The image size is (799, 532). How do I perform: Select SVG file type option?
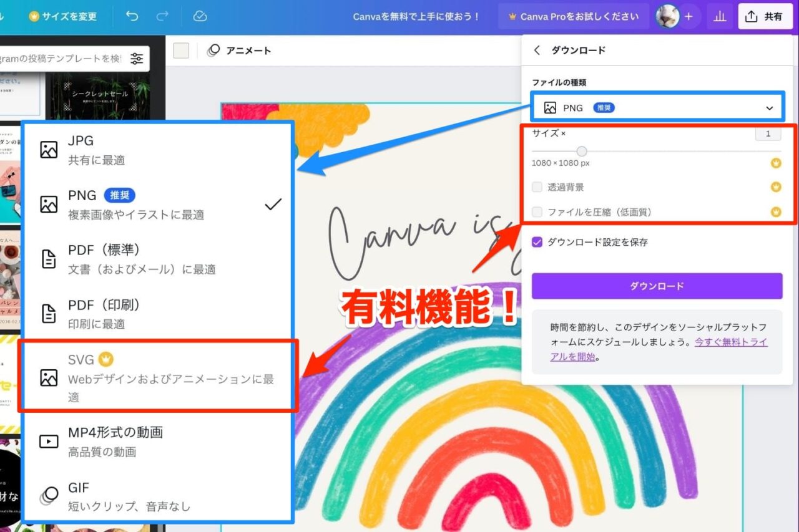pos(157,376)
